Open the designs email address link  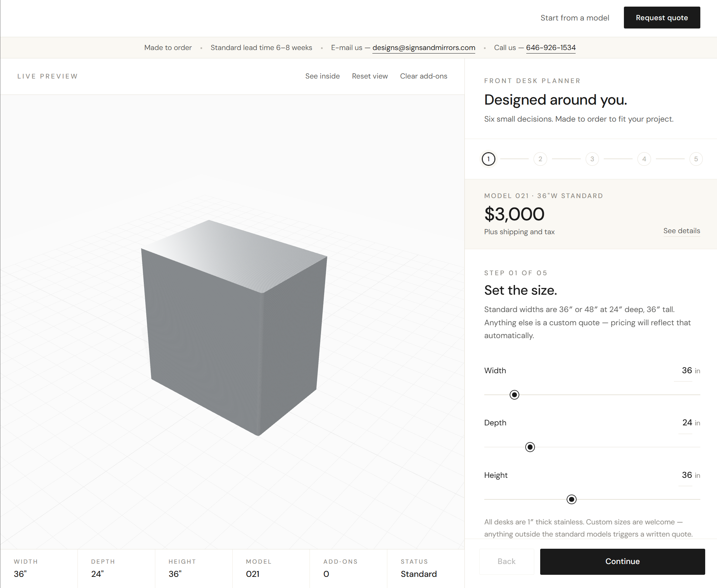[x=424, y=48]
